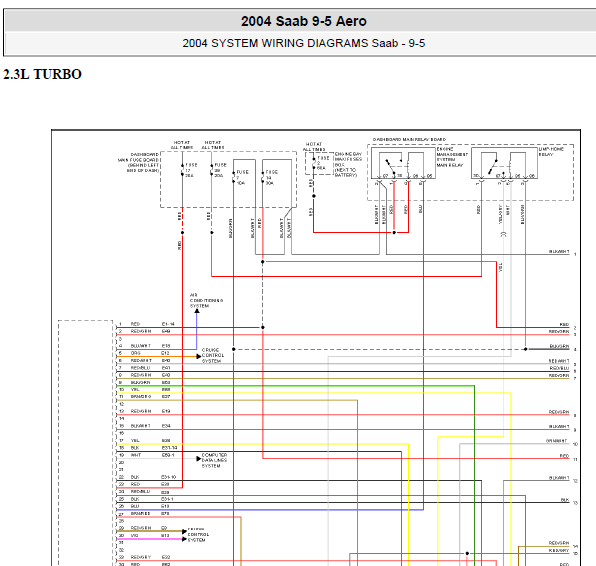
Task: Click the vertical "YEL" wire label right side
Action: tap(501, 267)
